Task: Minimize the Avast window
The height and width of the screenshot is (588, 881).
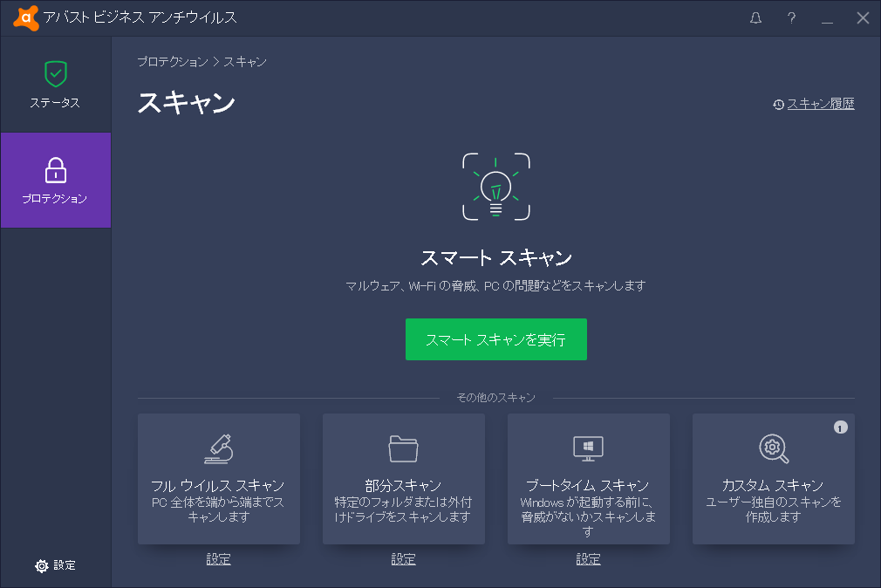Action: coord(827,22)
